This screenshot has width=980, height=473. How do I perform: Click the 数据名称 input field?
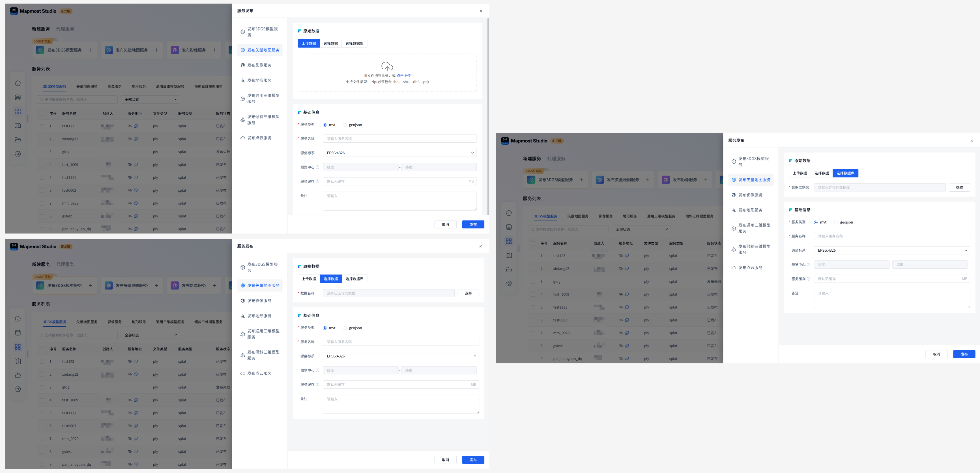tap(388, 293)
